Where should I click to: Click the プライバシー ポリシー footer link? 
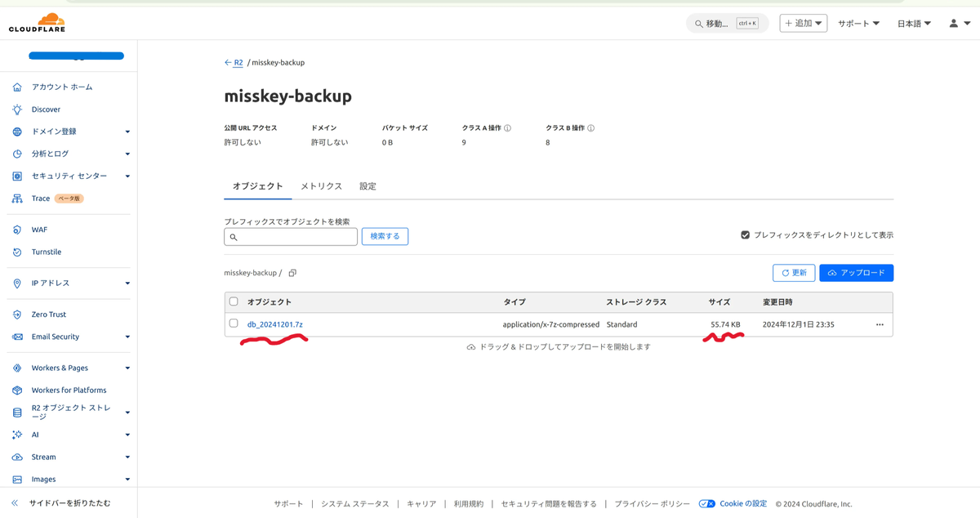click(652, 504)
